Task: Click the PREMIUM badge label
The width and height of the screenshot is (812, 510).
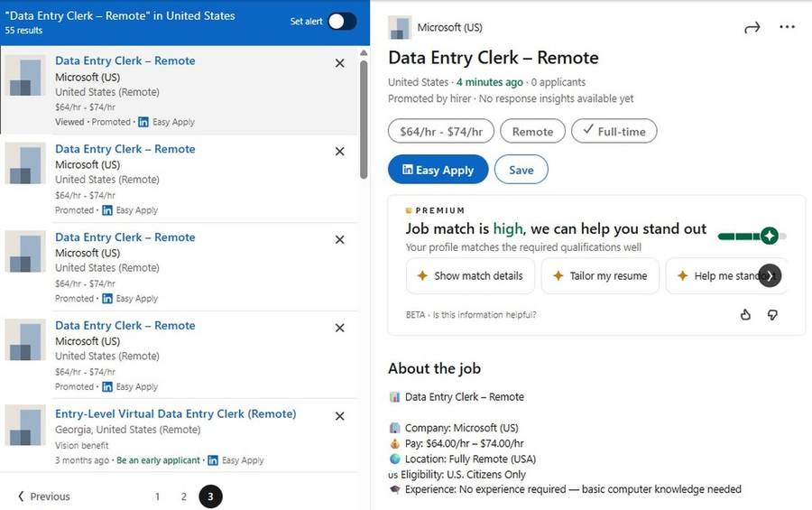Action: pos(435,210)
